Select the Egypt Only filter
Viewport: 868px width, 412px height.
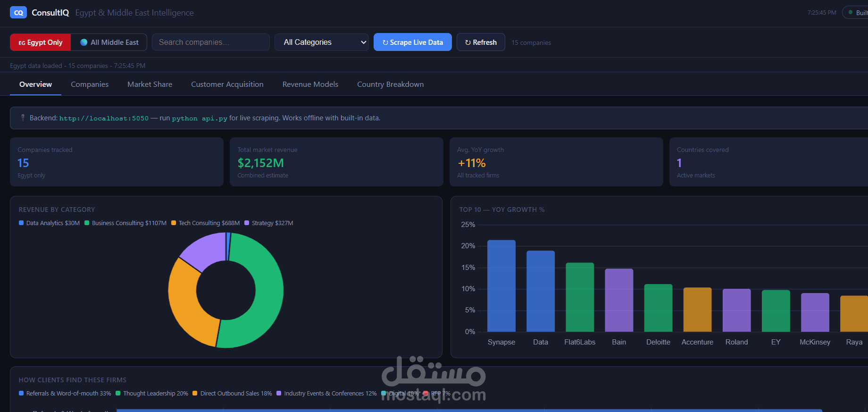tap(41, 42)
